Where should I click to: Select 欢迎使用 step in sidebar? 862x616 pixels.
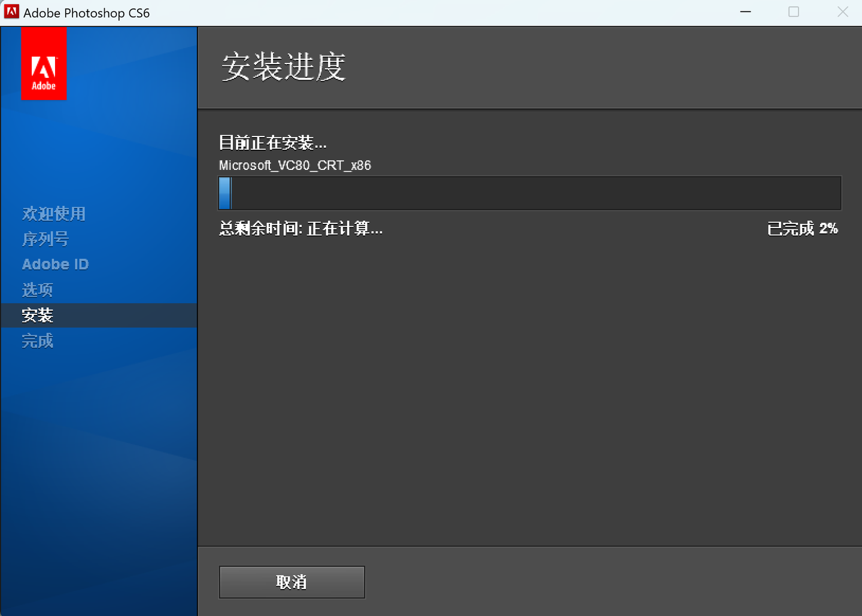(x=54, y=214)
